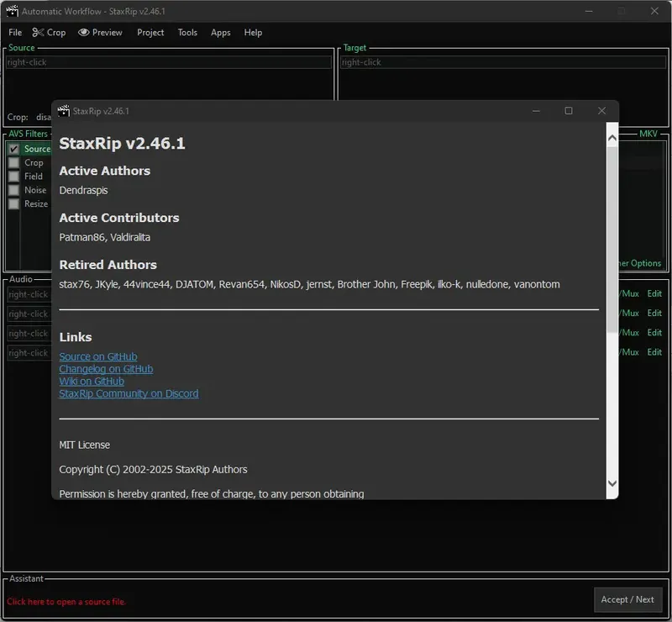Click the first audio right-click field

click(x=29, y=294)
